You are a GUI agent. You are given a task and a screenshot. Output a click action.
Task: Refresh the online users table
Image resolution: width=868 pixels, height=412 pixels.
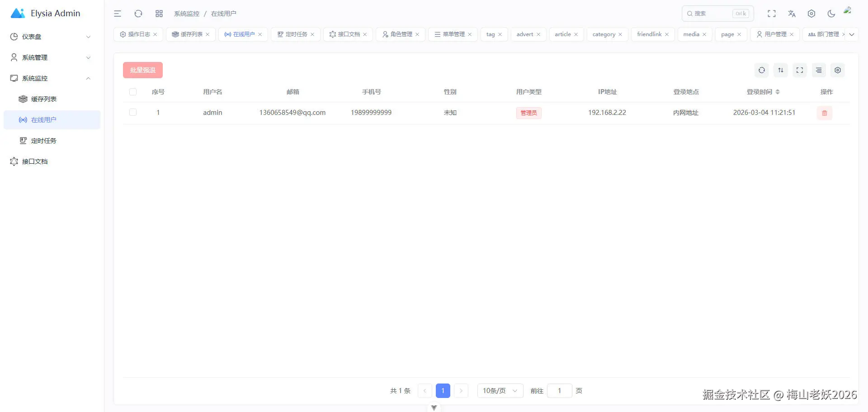coord(762,70)
